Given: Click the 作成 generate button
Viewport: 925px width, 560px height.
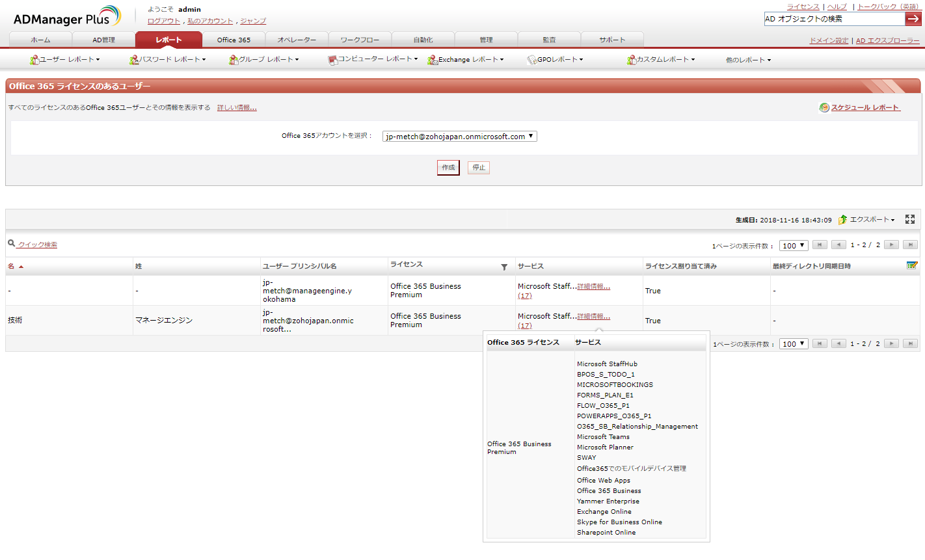Looking at the screenshot, I should (448, 168).
